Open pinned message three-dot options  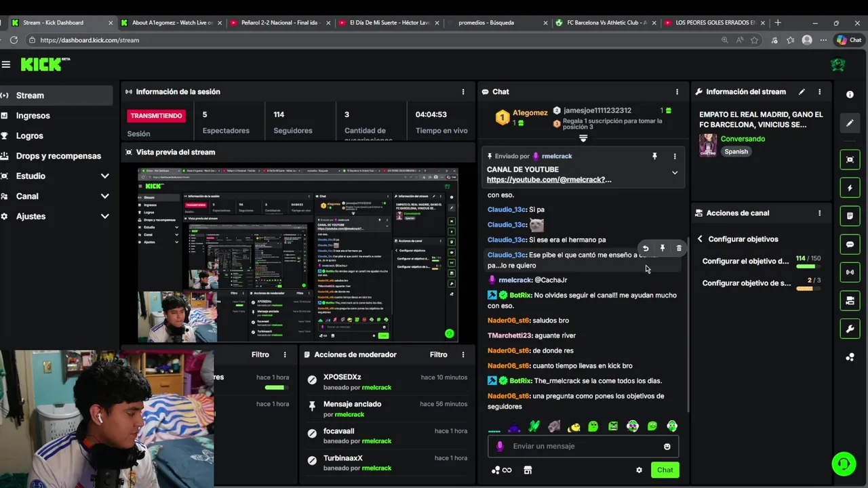(675, 157)
